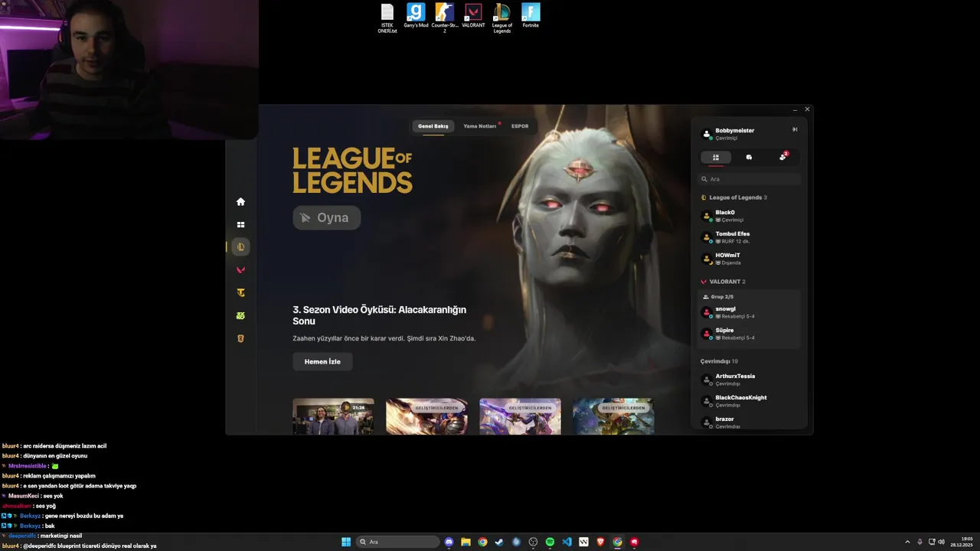Click the Windows taskbar search box
The image size is (980, 551).
point(397,542)
